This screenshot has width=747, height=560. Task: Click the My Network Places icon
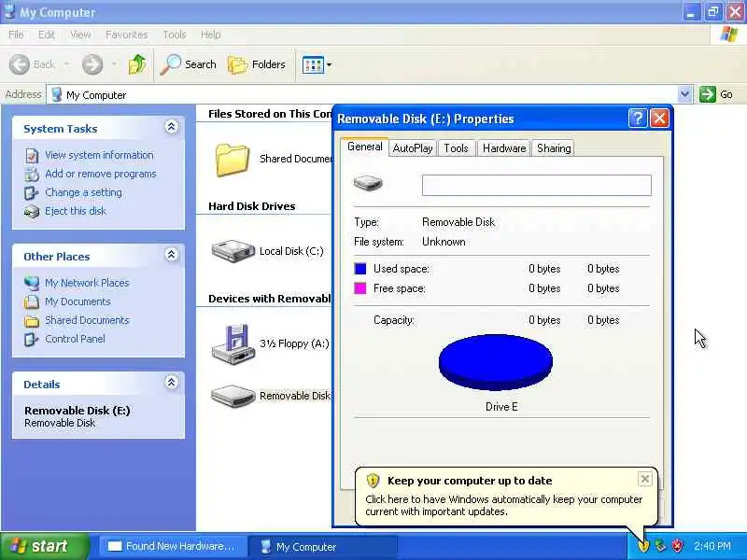click(32, 283)
